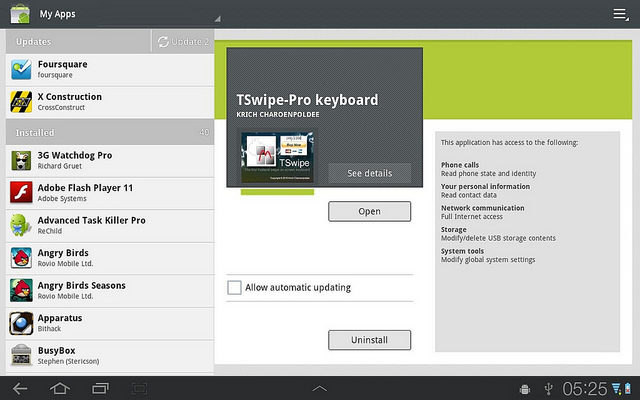Tap the Network communication permission
This screenshot has height=400, width=640.
click(482, 212)
